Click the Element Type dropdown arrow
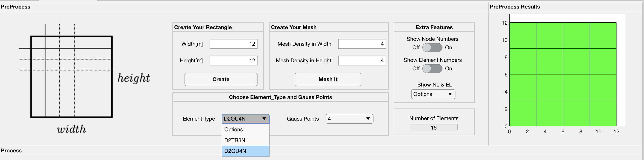The width and height of the screenshot is (644, 160). [x=264, y=119]
